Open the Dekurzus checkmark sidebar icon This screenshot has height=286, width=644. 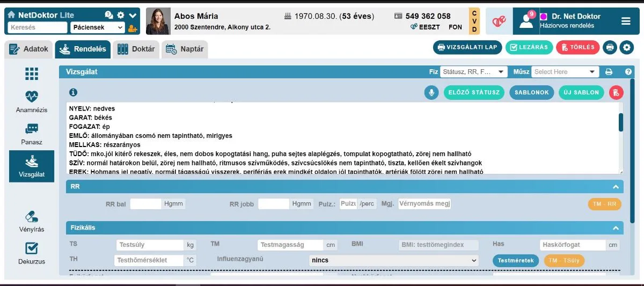pyautogui.click(x=32, y=248)
